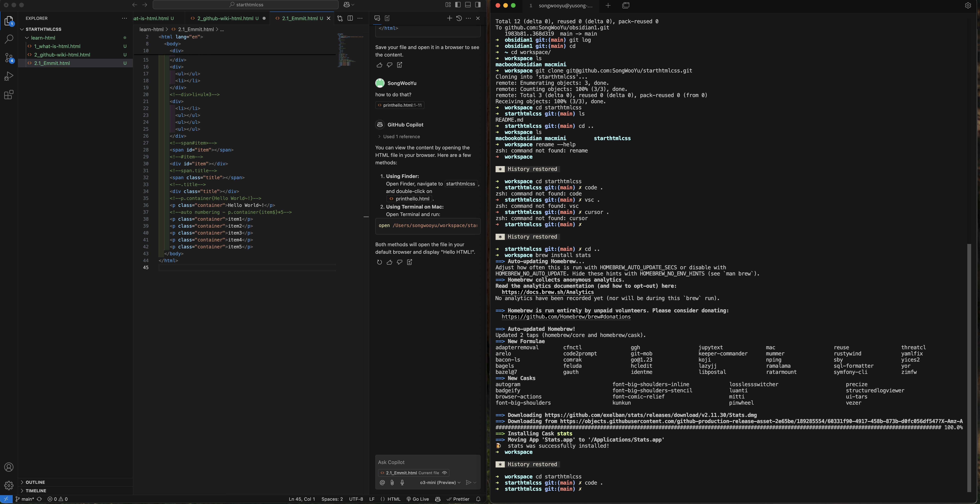Image resolution: width=980 pixels, height=504 pixels.
Task: Open the docs.brew.sh/Analytics link
Action: [547, 292]
